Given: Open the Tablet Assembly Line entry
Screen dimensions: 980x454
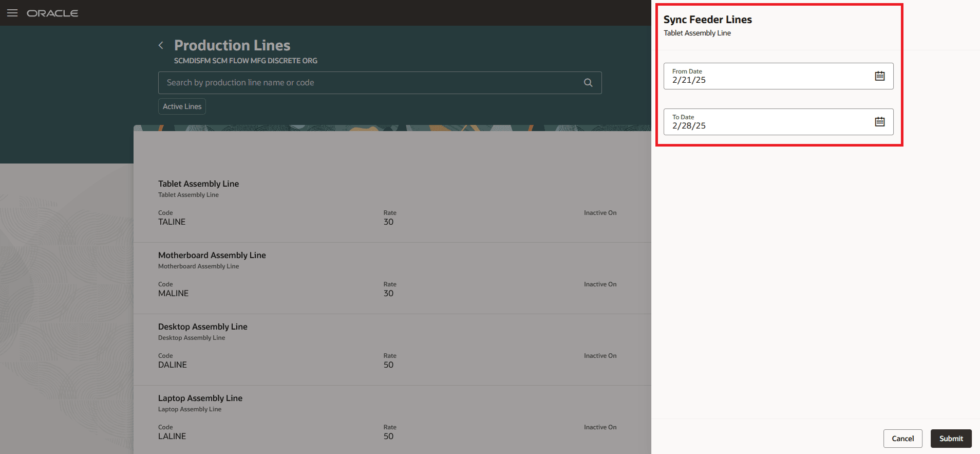Looking at the screenshot, I should tap(198, 184).
